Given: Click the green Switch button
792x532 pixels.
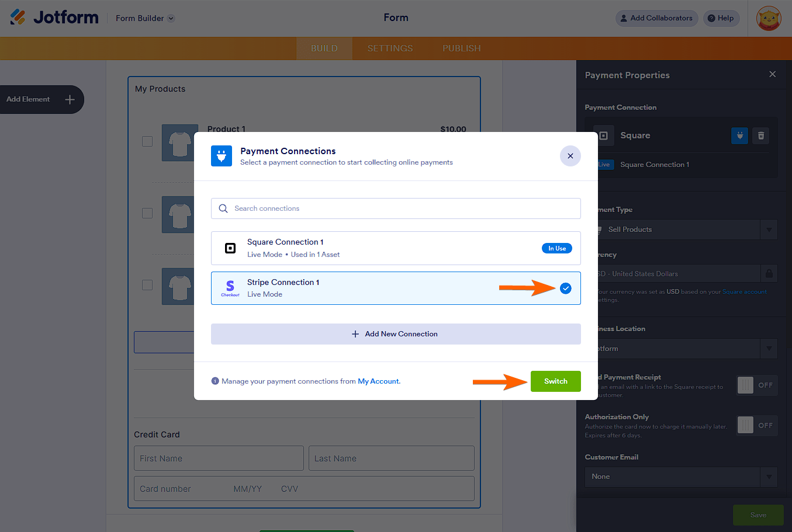Looking at the screenshot, I should coord(556,381).
